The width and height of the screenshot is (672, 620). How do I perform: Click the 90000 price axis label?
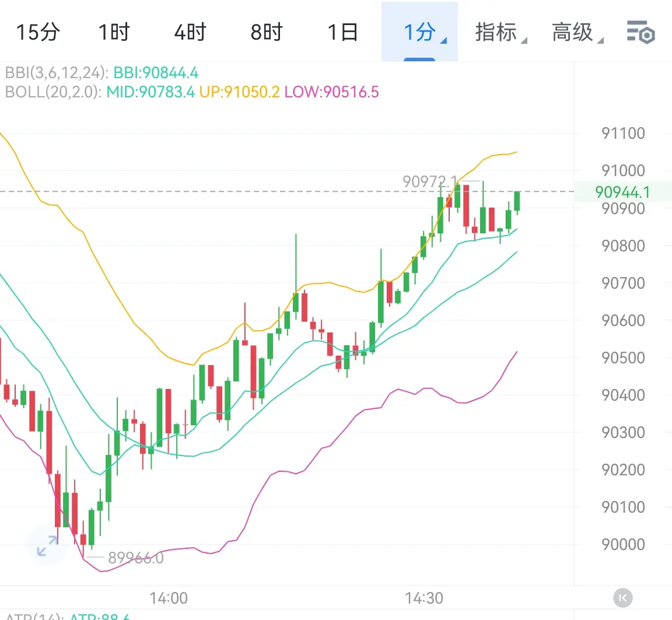click(x=623, y=545)
